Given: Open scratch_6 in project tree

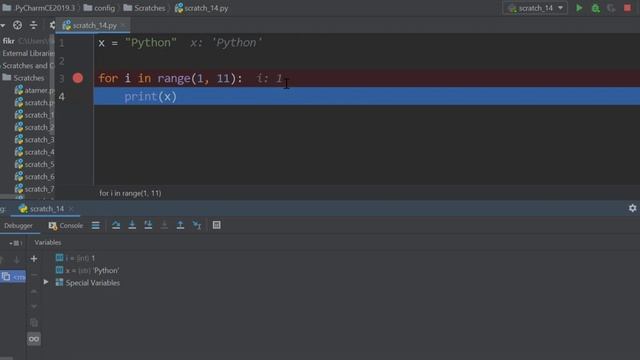Looking at the screenshot, I should [34, 177].
